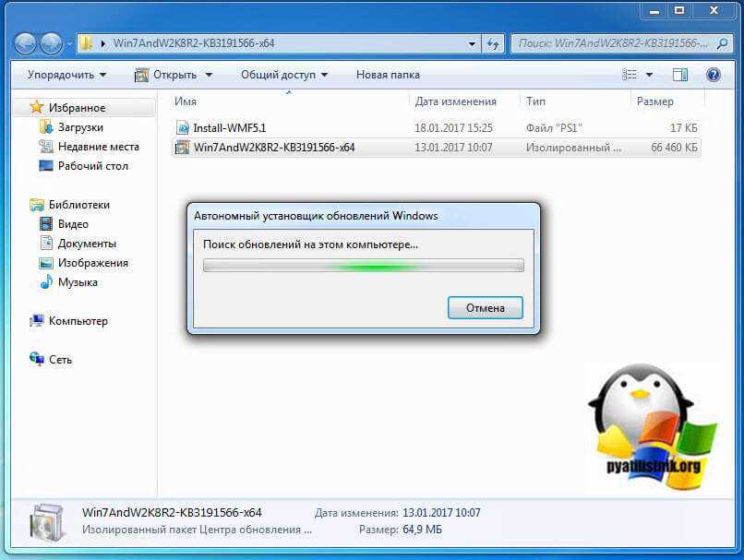This screenshot has height=560, width=744.
Task: Click the 66 460 КБ size cell
Action: point(674,148)
